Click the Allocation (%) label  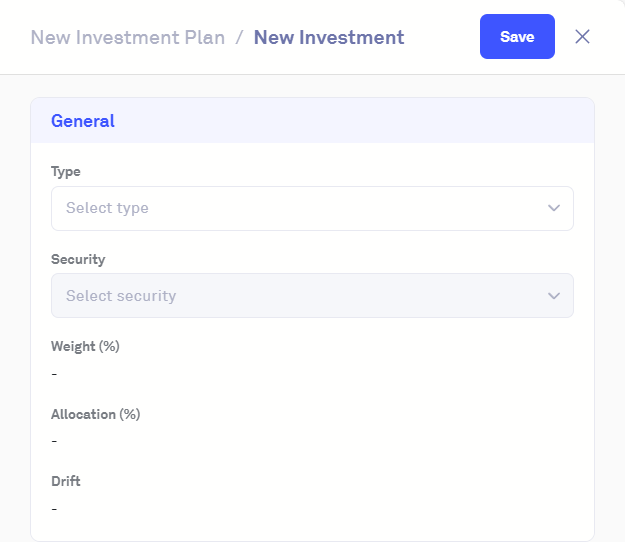pos(95,414)
